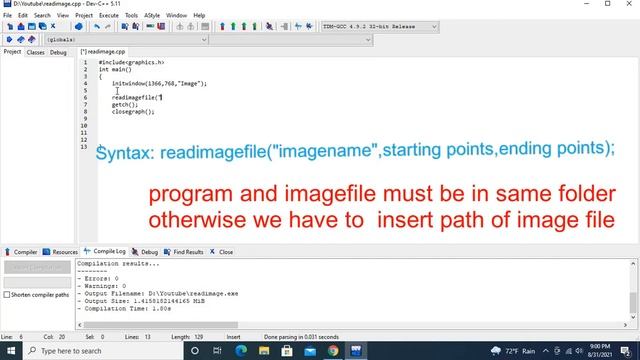Click the Goto bookmark toolbar icon
The width and height of the screenshot is (640, 360).
click(x=31, y=40)
